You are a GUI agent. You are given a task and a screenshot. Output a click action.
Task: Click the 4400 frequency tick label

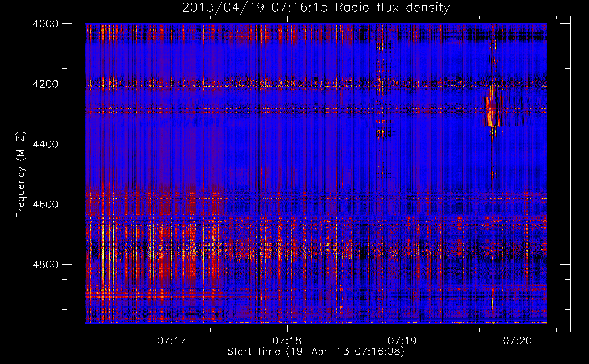pos(46,144)
